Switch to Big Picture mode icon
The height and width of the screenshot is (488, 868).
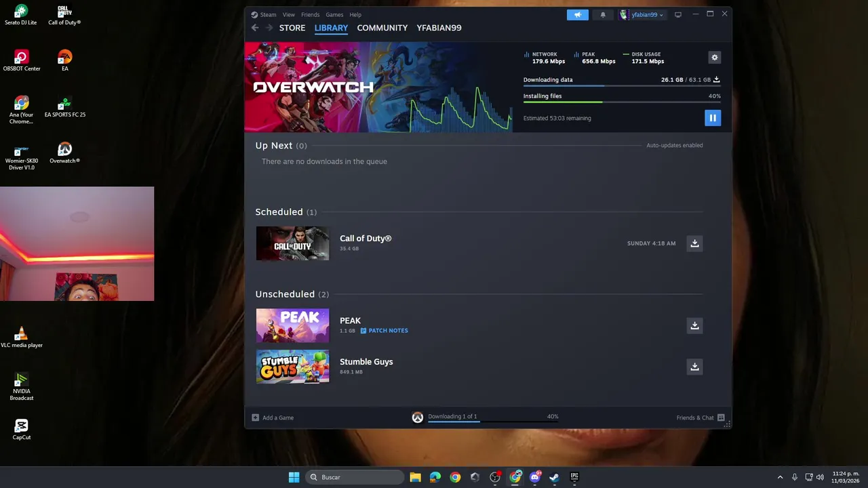tap(677, 14)
